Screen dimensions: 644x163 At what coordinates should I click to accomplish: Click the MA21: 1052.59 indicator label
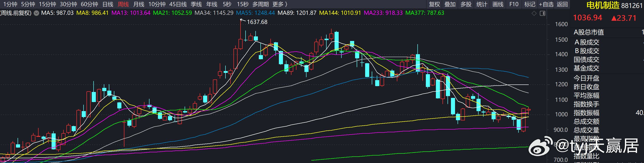pos(172,13)
